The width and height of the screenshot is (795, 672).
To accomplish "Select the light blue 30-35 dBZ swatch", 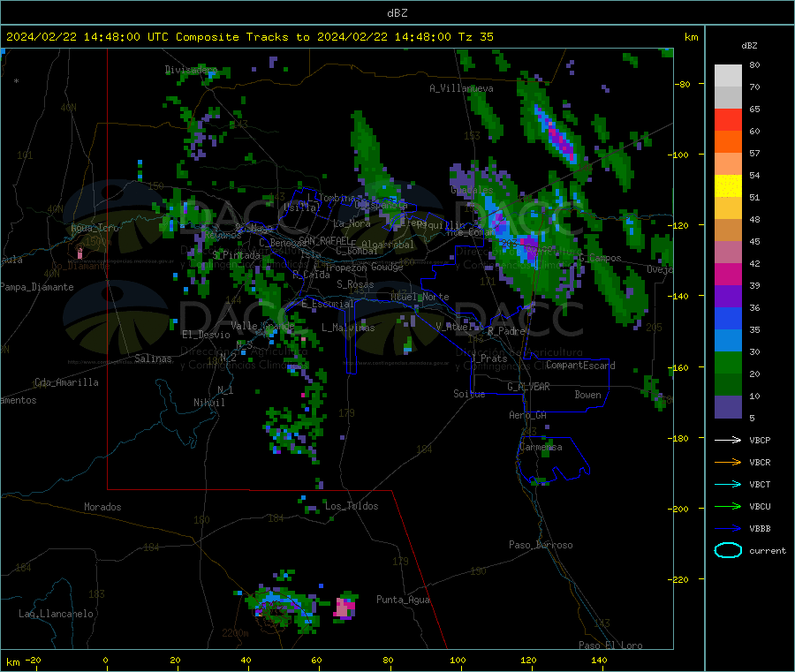I will (728, 341).
